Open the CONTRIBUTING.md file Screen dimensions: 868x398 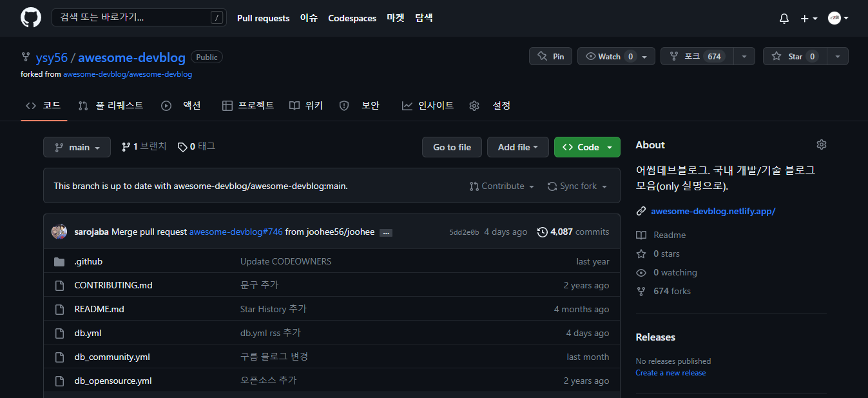(x=113, y=285)
